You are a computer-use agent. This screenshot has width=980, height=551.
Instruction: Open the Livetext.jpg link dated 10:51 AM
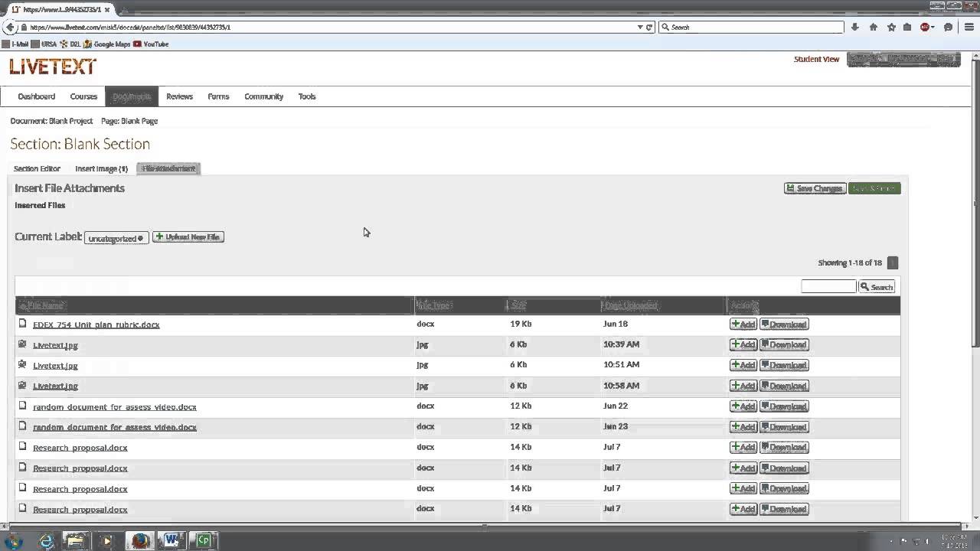(55, 366)
